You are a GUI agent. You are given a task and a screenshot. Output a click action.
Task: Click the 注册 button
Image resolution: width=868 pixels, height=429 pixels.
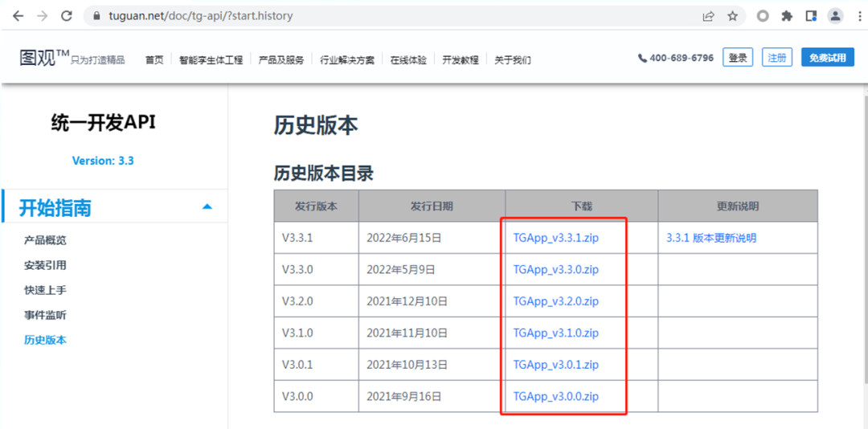(777, 58)
